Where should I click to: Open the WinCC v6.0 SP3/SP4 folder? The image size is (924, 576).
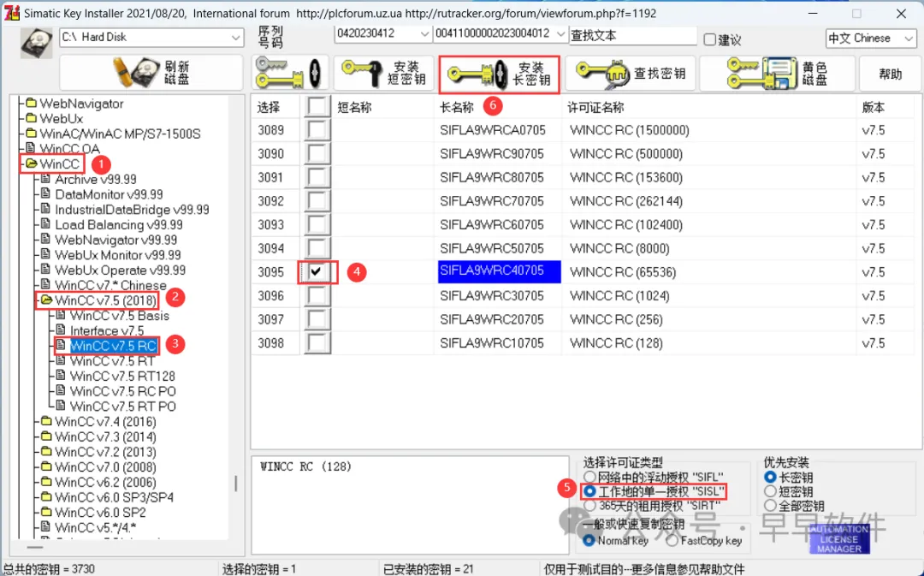click(x=115, y=497)
